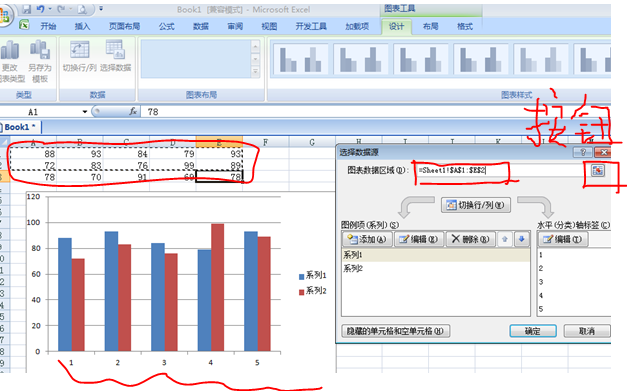Click the 确定 button in the dialog
The height and width of the screenshot is (391, 627).
click(x=533, y=331)
